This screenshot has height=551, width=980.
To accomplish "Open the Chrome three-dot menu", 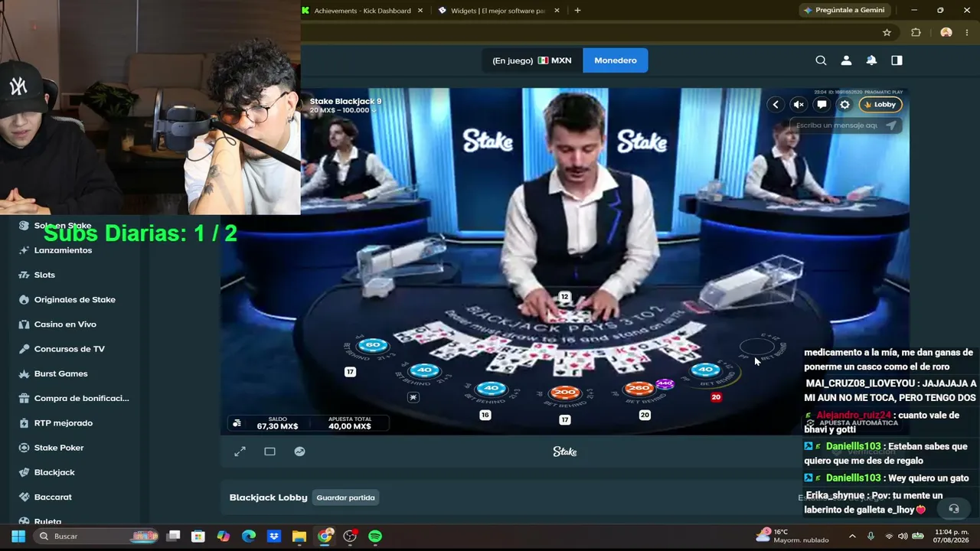I will pyautogui.click(x=967, y=32).
